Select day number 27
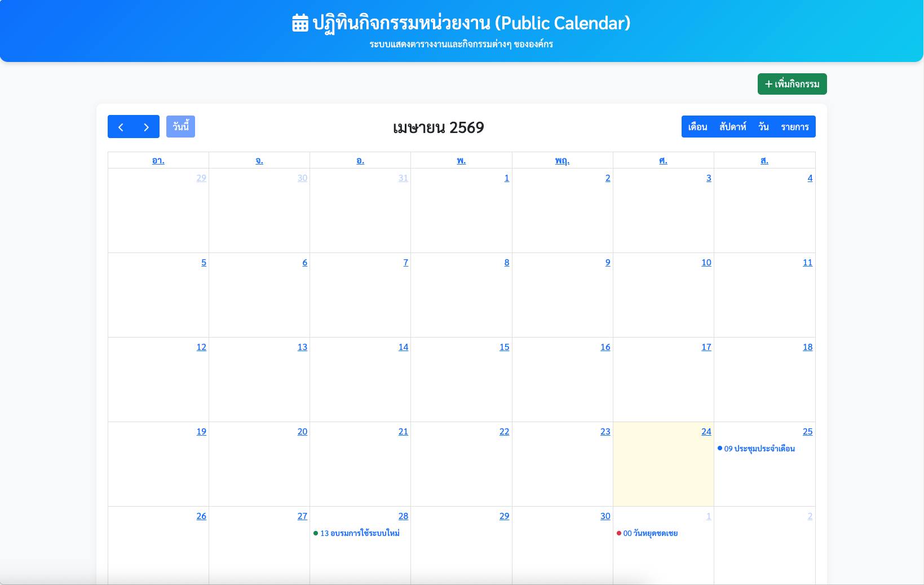Screen dimensions: 924x585 tap(303, 516)
